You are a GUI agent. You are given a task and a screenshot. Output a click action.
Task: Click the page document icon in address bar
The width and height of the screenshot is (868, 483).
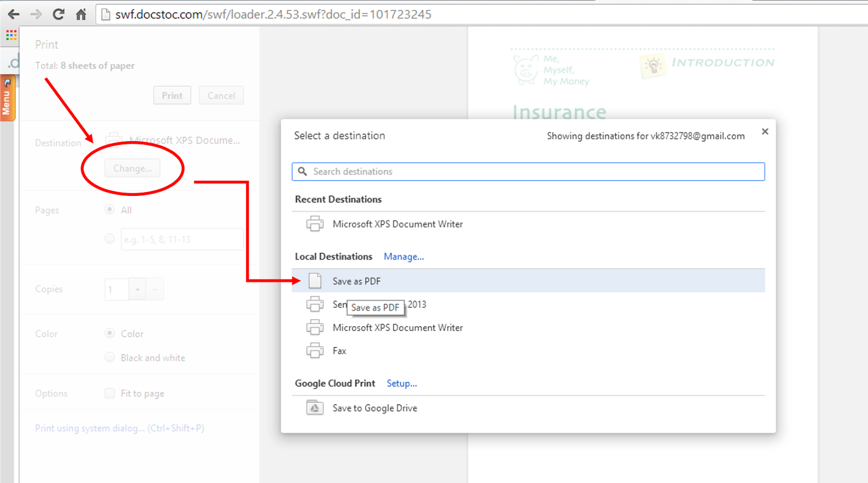click(x=106, y=15)
